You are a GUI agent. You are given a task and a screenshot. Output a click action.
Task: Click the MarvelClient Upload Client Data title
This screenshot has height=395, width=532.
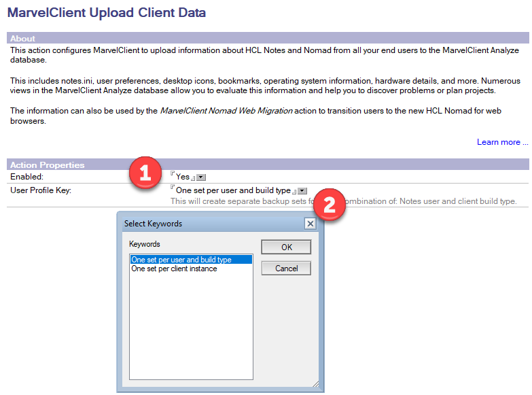point(106,12)
